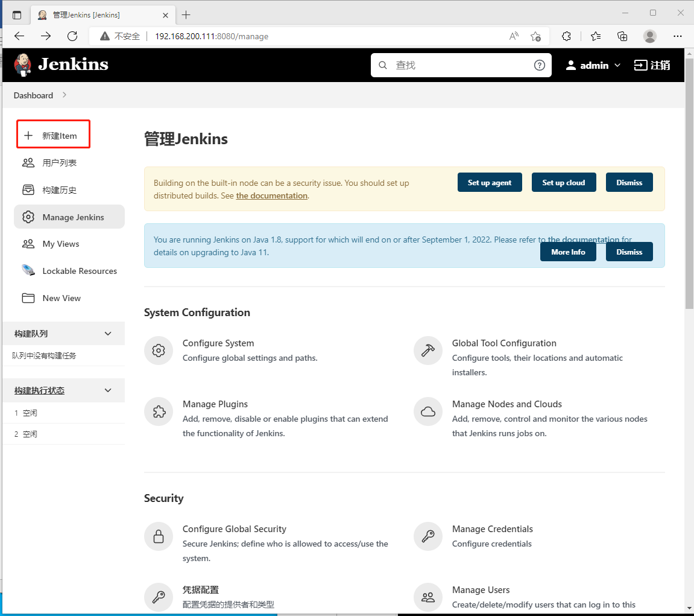Open the Global Tool Configuration link

504,343
